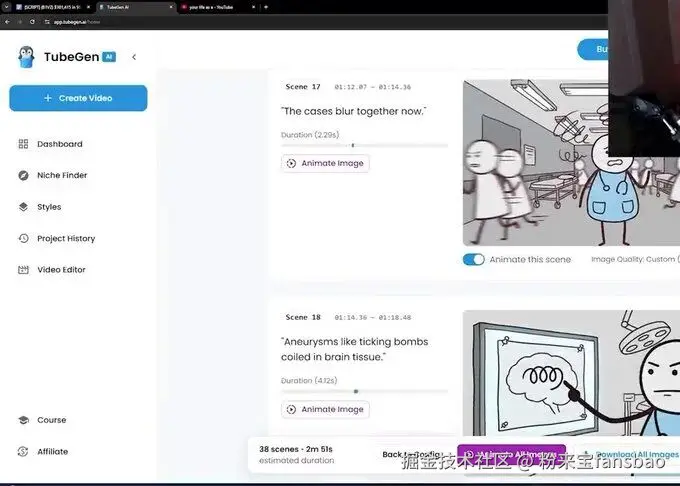This screenshot has width=680, height=486.
Task: Click the Styles layers icon
Action: coord(23,207)
